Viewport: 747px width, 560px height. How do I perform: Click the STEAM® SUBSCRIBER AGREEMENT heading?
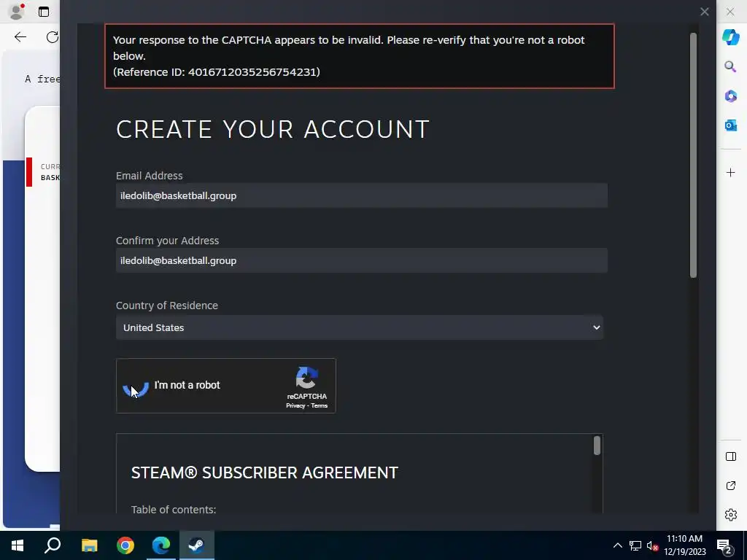264,472
